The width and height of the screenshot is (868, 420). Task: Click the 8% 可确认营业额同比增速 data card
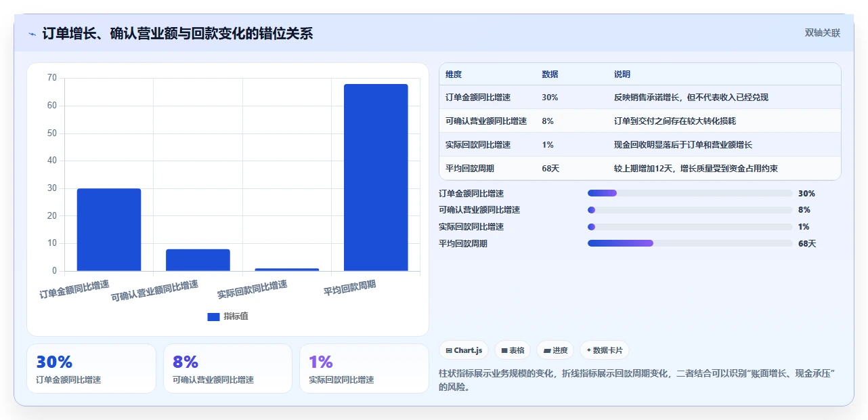[x=227, y=369]
